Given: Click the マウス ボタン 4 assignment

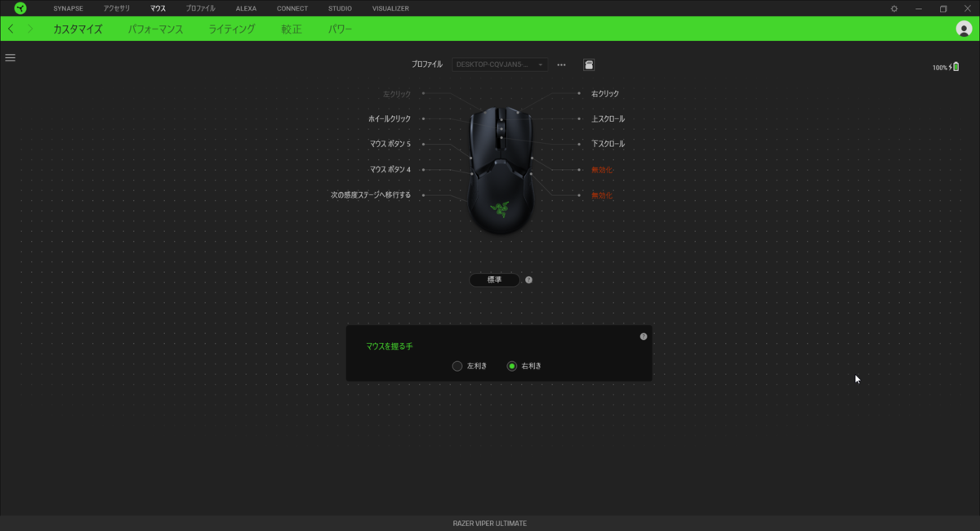Looking at the screenshot, I should 390,170.
